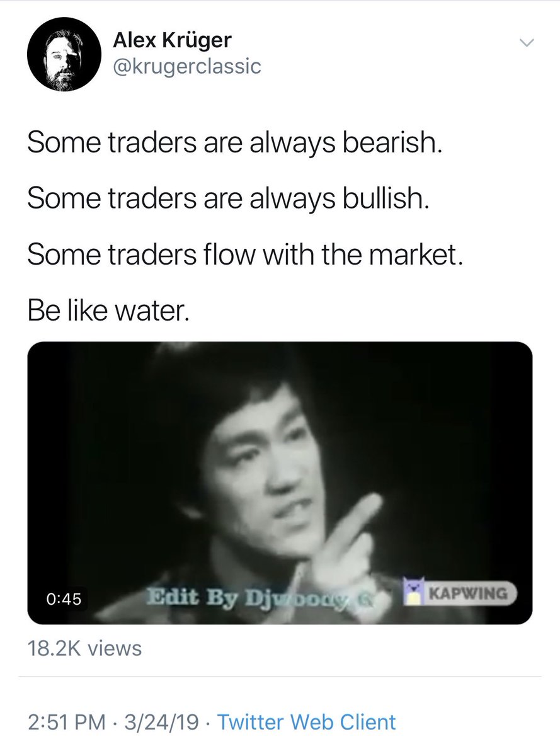Viewport: 560px width, 756px height.
Task: Click "Some traders flow with the market." line
Action: [x=246, y=256]
